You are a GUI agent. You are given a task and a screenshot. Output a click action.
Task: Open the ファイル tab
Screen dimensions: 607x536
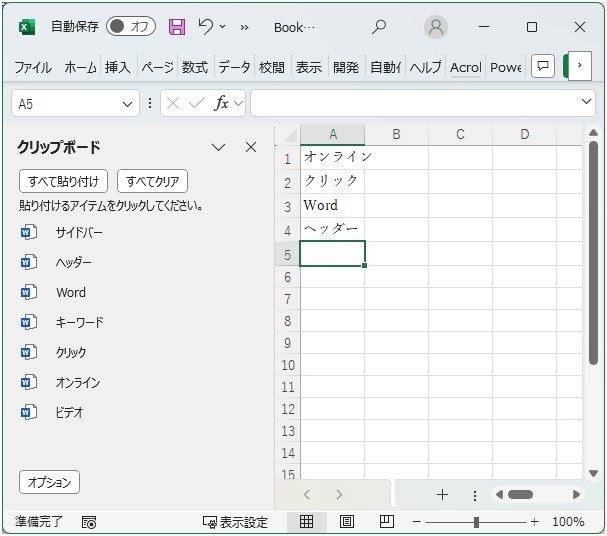point(33,67)
